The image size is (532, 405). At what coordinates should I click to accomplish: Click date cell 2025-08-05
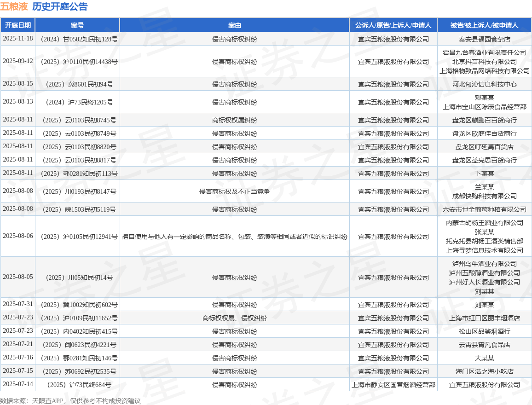(x=18, y=277)
